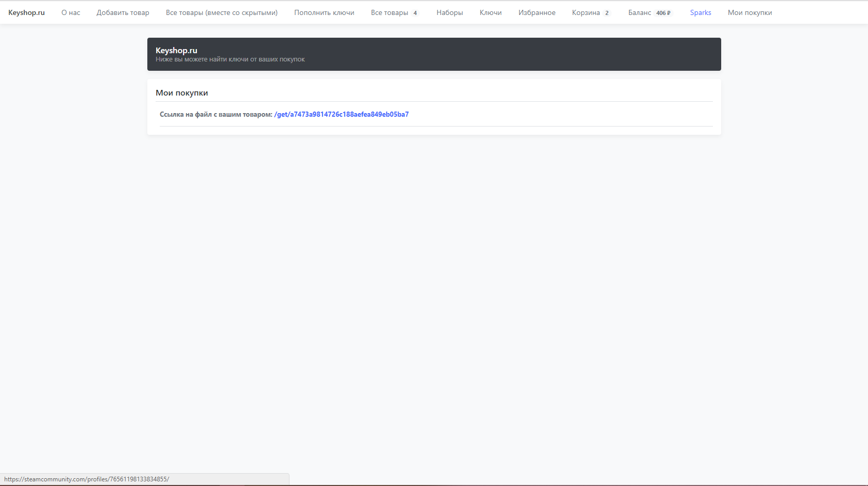Open the Баланс balance page
Image resolution: width=868 pixels, height=486 pixels.
coord(639,12)
